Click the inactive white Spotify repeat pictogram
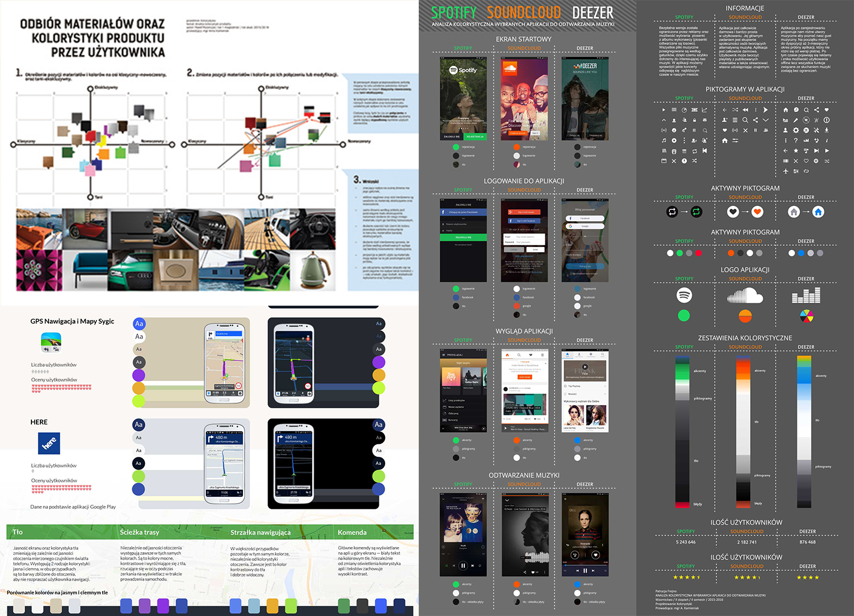The image size is (854, 616). (x=672, y=212)
